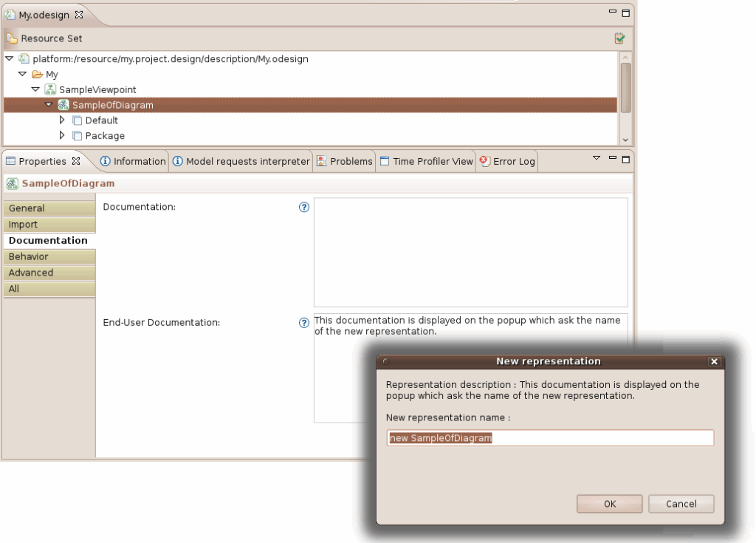756x543 pixels.
Task: Switch to the Error Log tab
Action: (508, 161)
